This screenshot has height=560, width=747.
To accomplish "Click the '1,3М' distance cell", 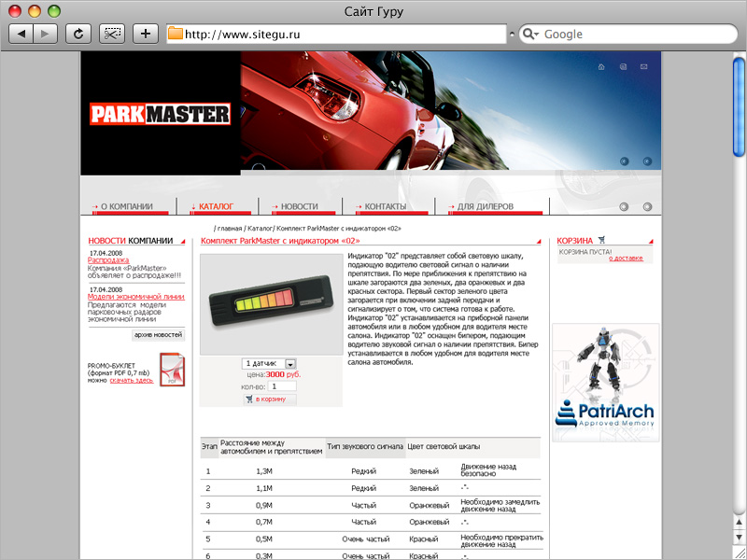I will 264,471.
